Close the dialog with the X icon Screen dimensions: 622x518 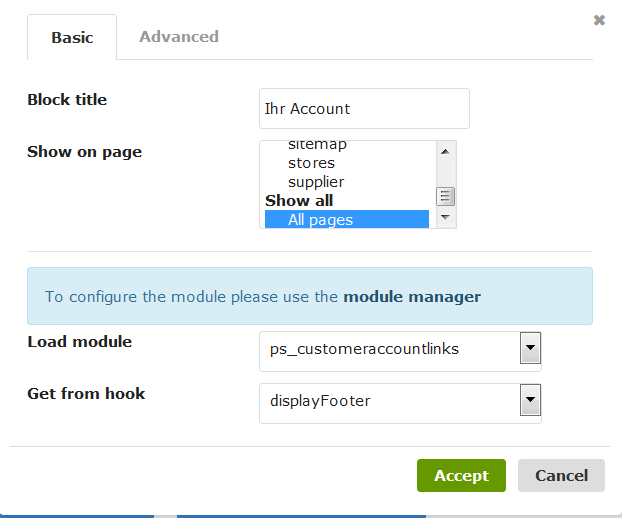coord(599,19)
